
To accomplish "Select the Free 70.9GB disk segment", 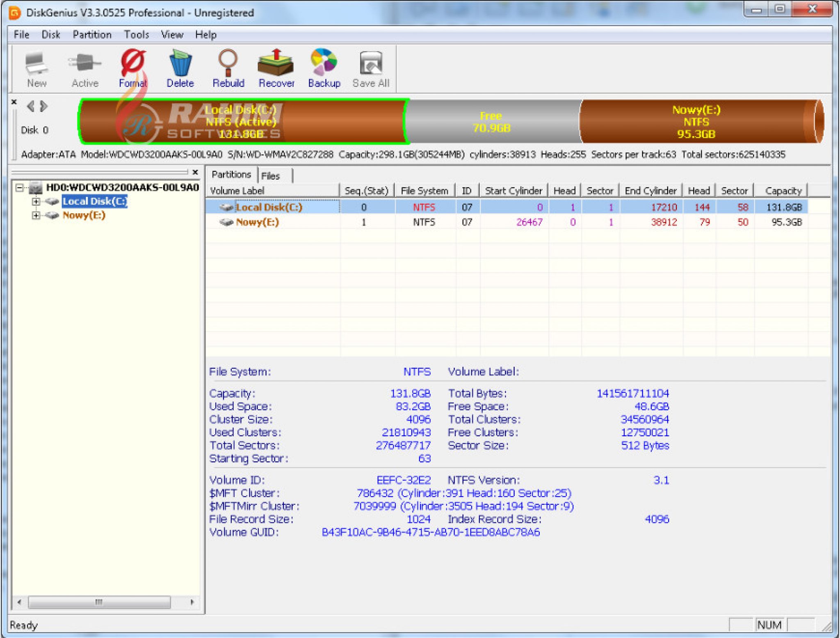I will 491,122.
